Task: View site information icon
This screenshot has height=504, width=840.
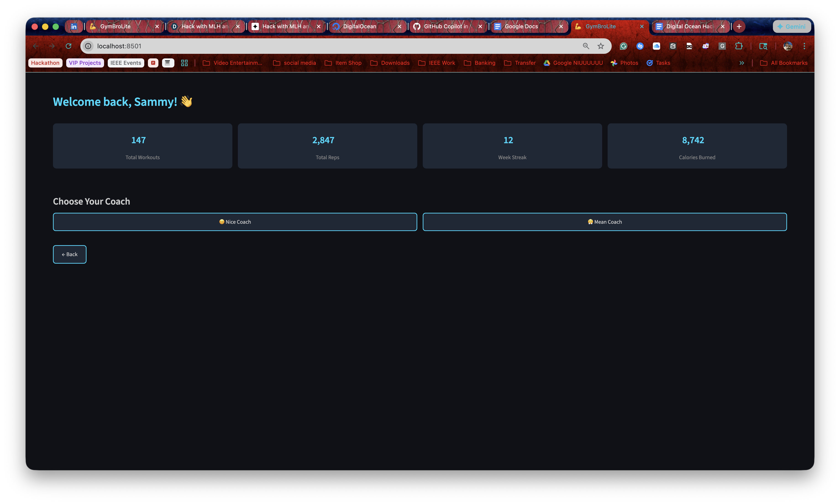Action: pos(88,46)
